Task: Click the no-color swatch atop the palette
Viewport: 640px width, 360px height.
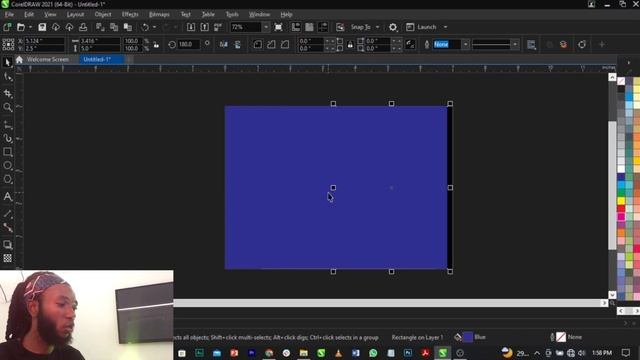Action: pos(621,81)
